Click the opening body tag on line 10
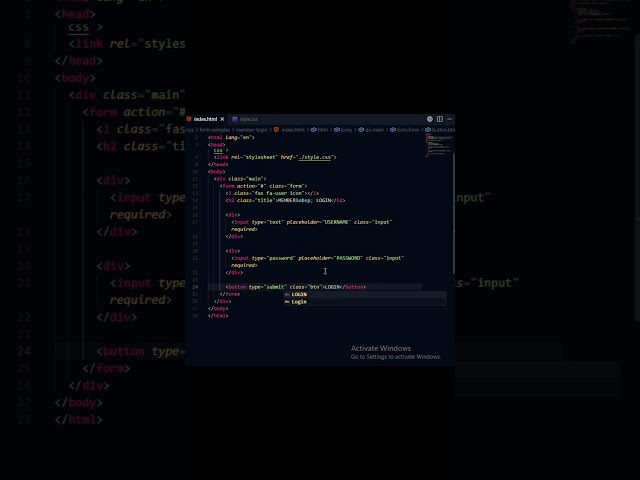This screenshot has height=480, width=640. 216,172
